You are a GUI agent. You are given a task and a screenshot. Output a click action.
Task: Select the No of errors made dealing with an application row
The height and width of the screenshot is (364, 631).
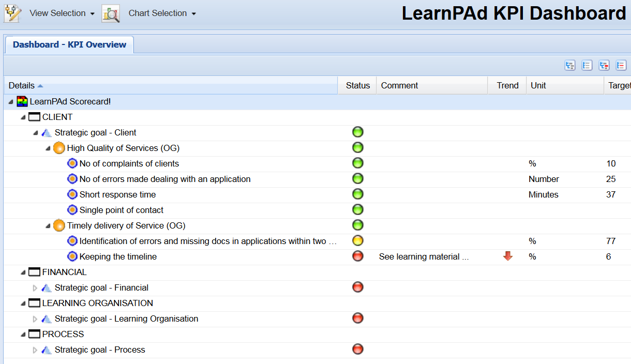318,179
